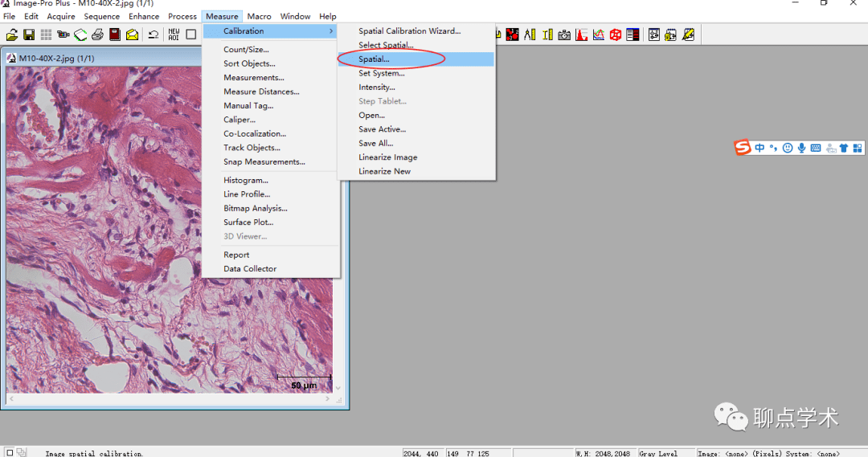Viewport: 868px width, 457px height.
Task: Click the red 3D cube icon
Action: click(x=616, y=35)
